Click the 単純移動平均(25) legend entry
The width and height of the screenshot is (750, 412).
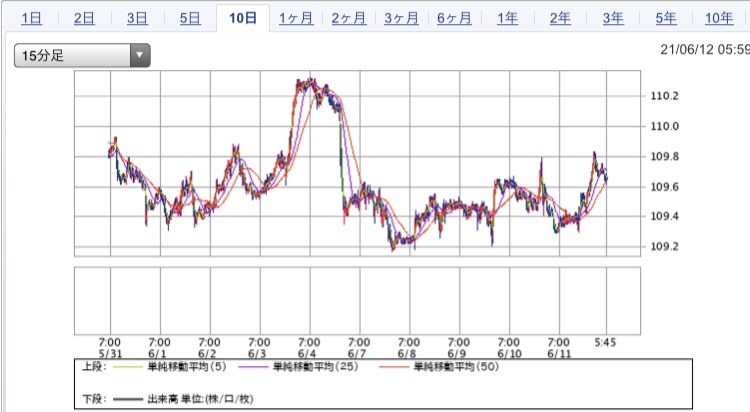[316, 367]
